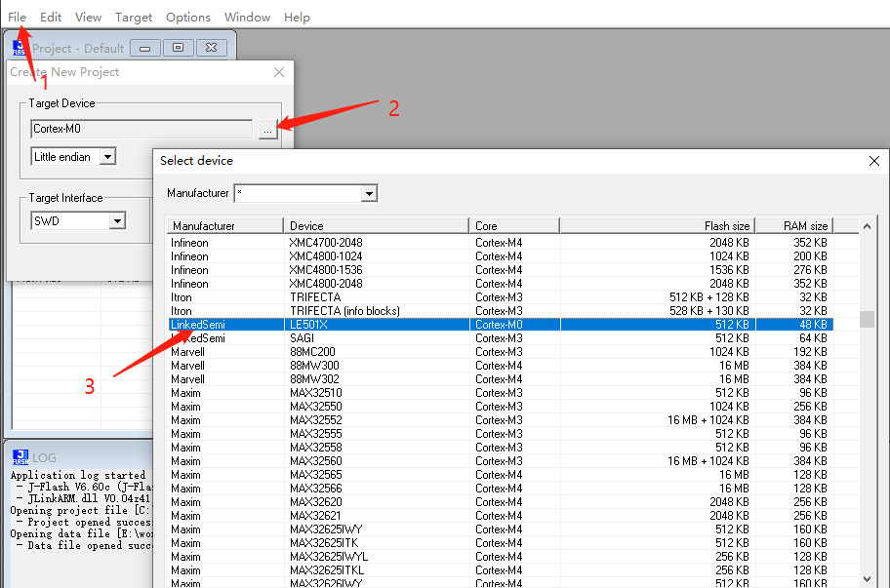Image resolution: width=890 pixels, height=588 pixels.
Task: Select the LinkedSemi LE501X device row
Action: 502,325
